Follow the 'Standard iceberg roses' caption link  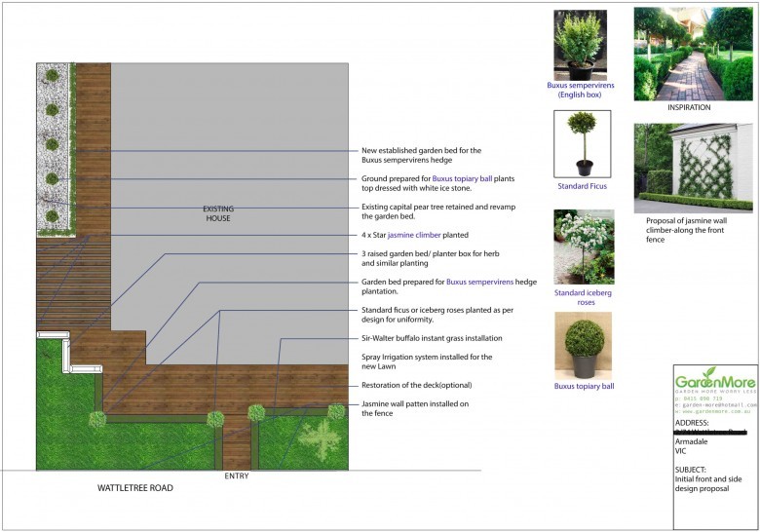click(x=584, y=296)
